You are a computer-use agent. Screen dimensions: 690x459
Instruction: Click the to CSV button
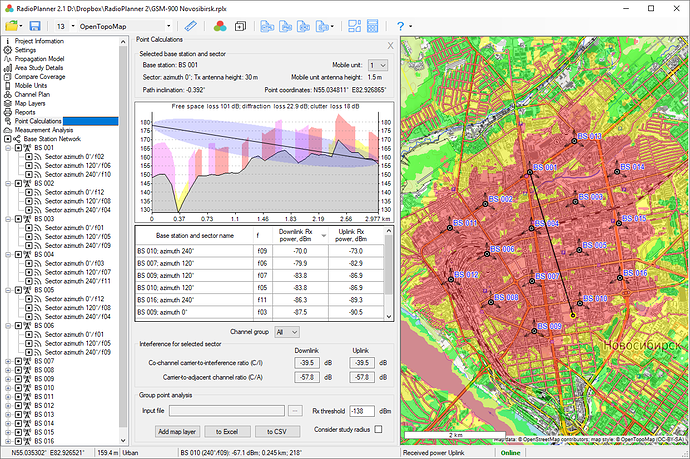click(x=277, y=432)
